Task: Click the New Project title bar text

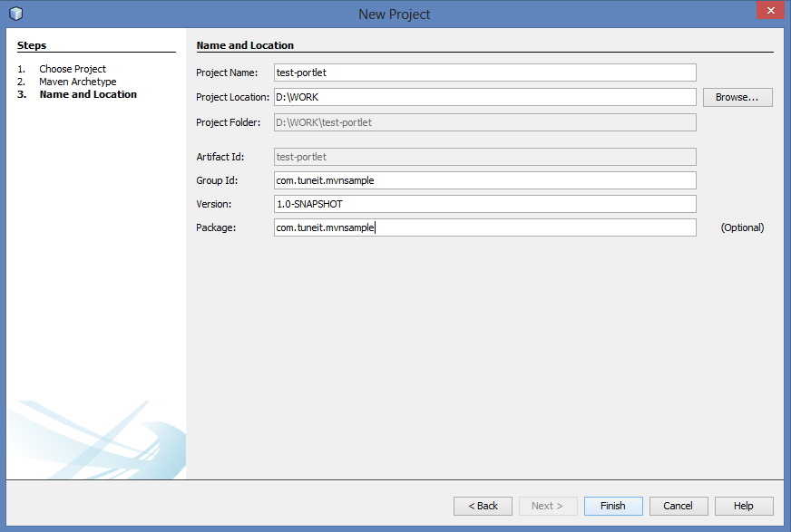Action: [x=395, y=15]
